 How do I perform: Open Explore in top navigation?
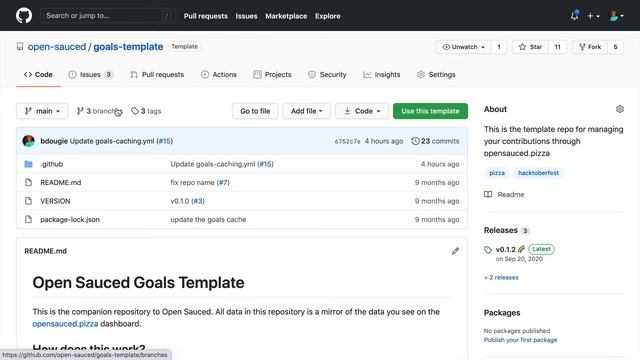[327, 16]
